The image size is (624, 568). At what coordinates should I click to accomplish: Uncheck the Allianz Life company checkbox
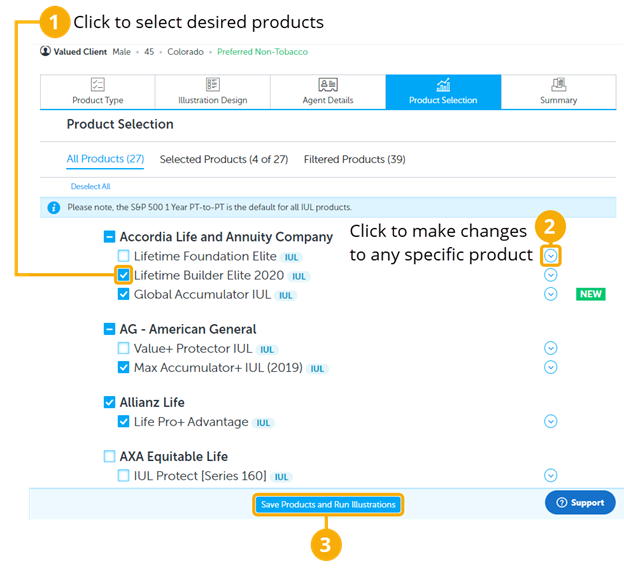(109, 402)
